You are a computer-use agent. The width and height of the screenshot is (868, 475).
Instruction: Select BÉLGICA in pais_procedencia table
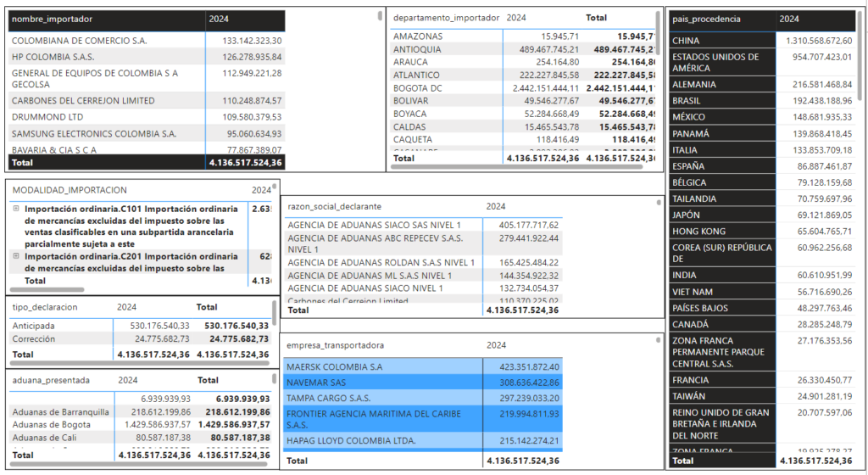tap(762, 182)
